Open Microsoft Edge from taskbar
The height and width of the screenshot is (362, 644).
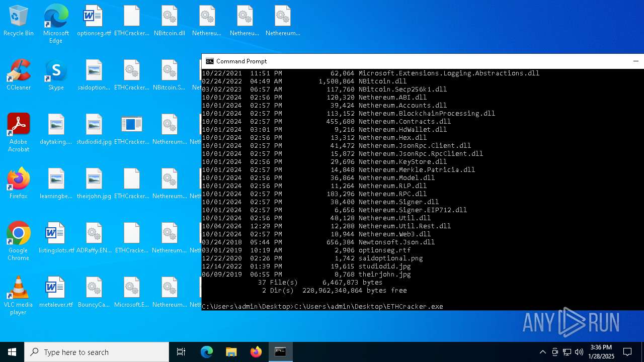pos(207,352)
